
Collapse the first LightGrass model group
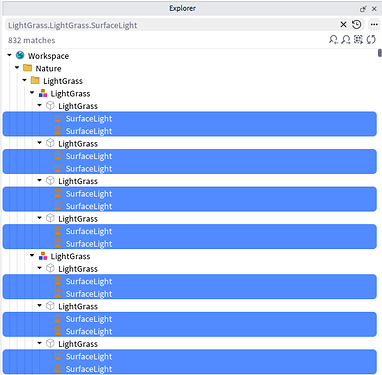(32, 93)
